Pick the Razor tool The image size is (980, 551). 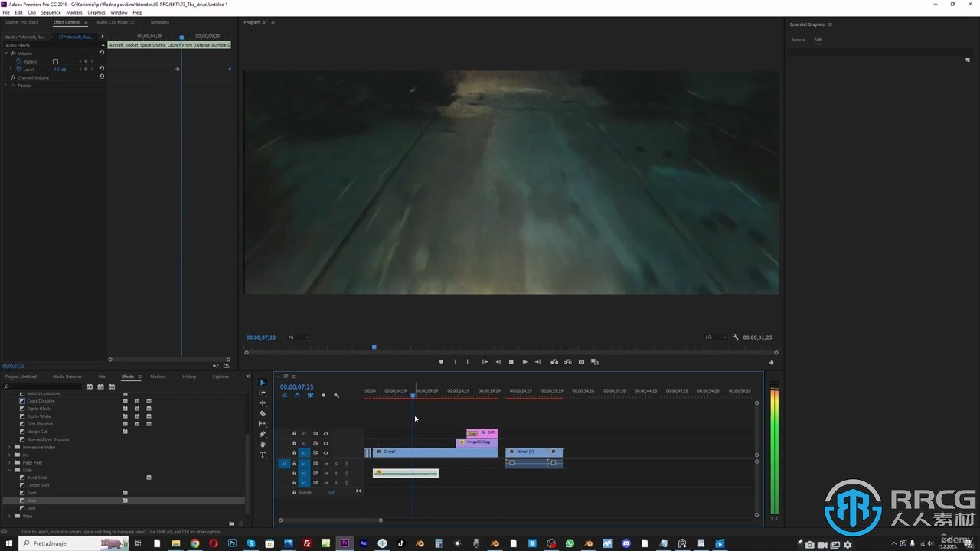pyautogui.click(x=263, y=413)
